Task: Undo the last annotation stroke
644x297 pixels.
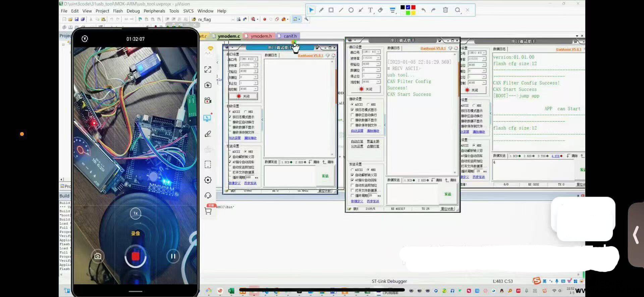Action: point(424,10)
